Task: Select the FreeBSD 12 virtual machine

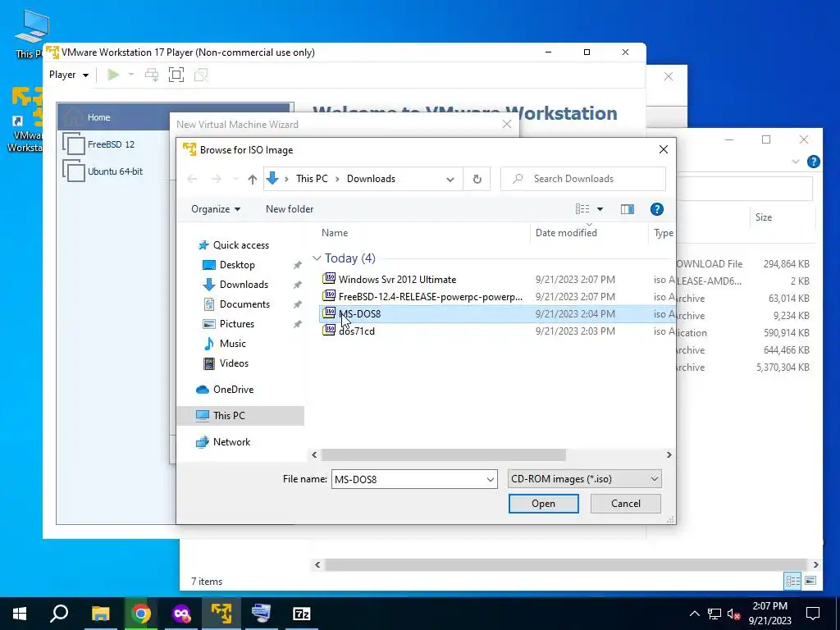Action: (x=111, y=144)
